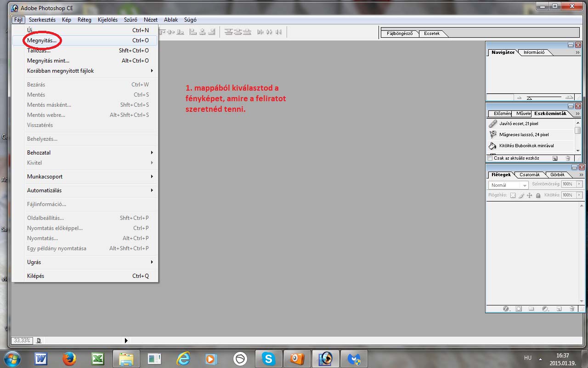Click the Navigator zoom slider handle
Viewport: 588px width, 368px height.
[529, 98]
